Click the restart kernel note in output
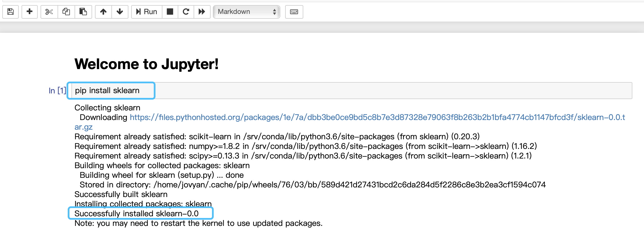Image resolution: width=644 pixels, height=231 pixels. [198, 223]
